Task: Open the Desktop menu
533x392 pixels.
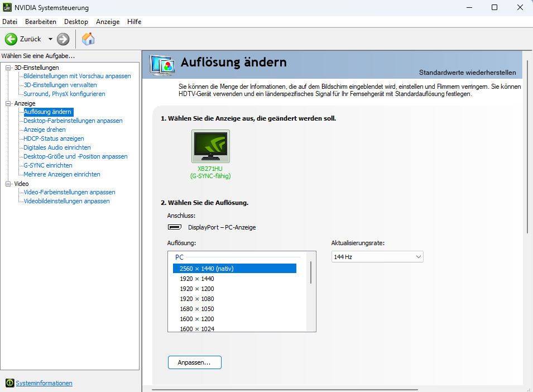Action: [x=76, y=22]
